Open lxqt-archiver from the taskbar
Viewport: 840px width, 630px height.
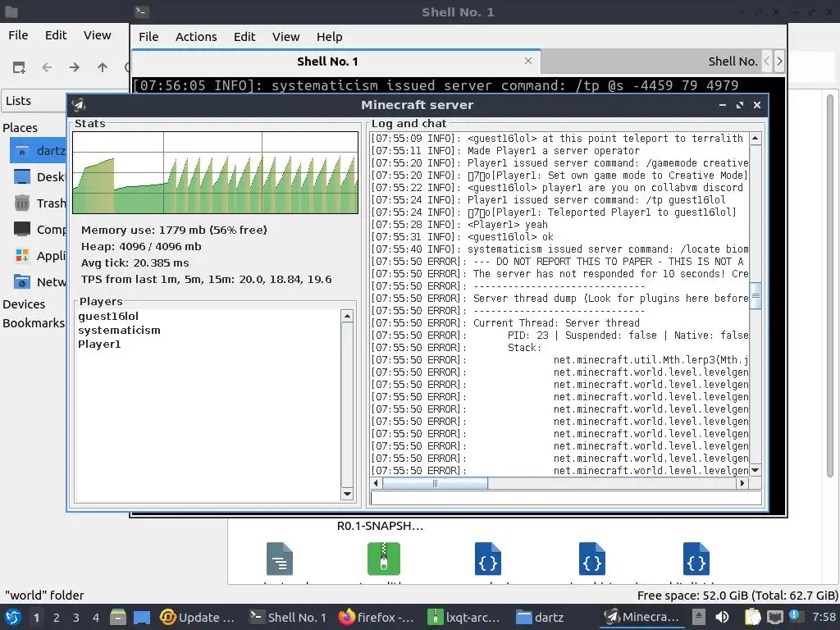[x=466, y=617]
